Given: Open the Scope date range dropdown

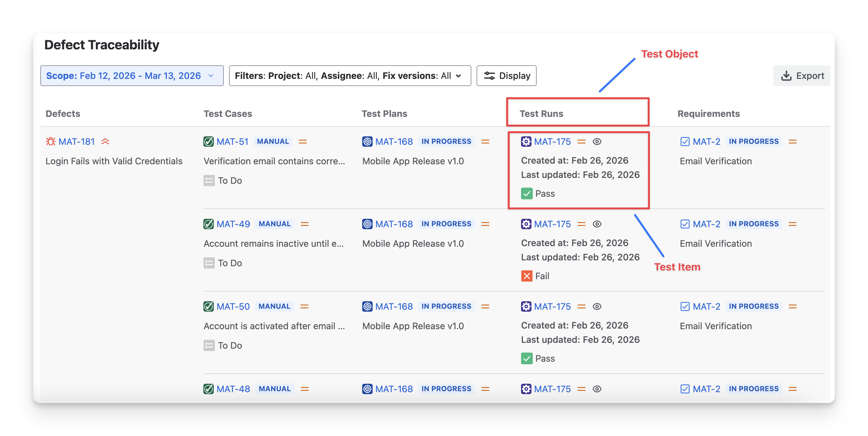Looking at the screenshot, I should coord(132,76).
